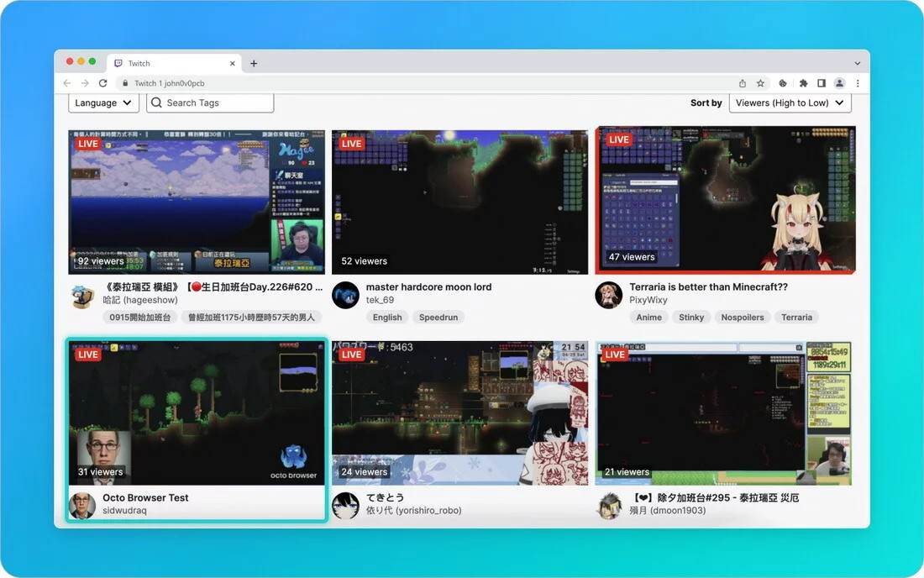Screen dimensions: 924x578
Task: Visit the tek_69 channel name link
Action: (380, 300)
